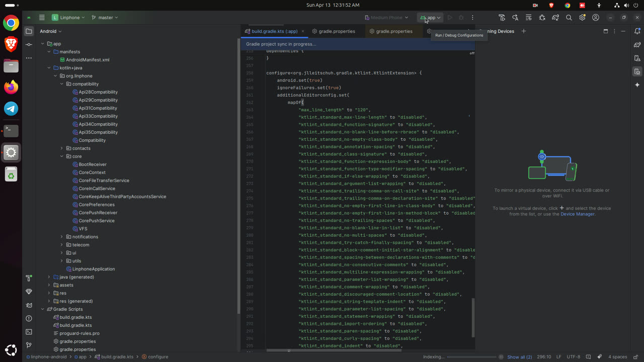The height and width of the screenshot is (362, 644).
Task: Click the UTF-8 encoding status widget
Action: click(x=574, y=357)
